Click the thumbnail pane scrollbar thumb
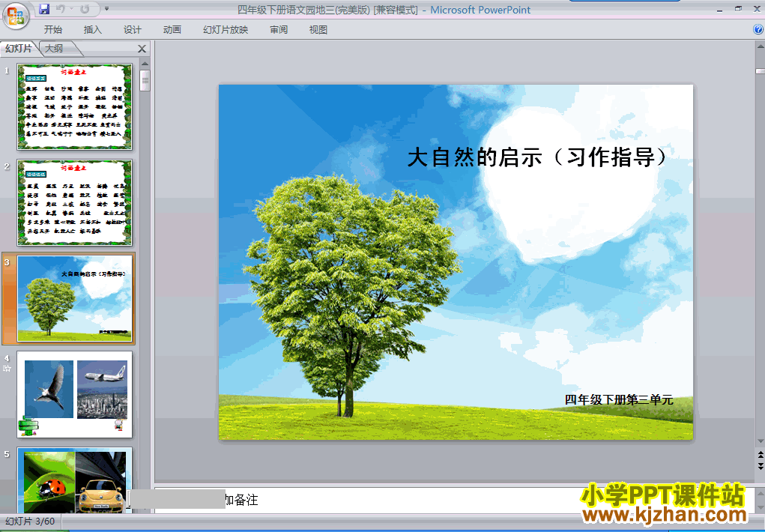Viewport: 765px width, 532px height. click(x=145, y=80)
